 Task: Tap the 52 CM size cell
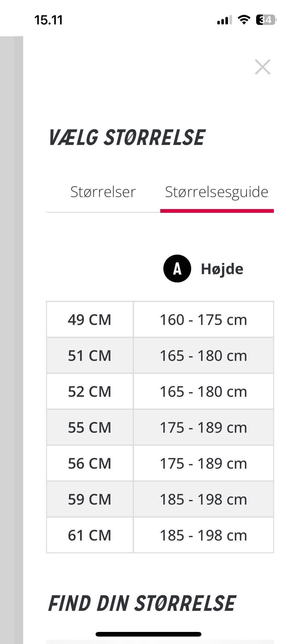pyautogui.click(x=89, y=392)
